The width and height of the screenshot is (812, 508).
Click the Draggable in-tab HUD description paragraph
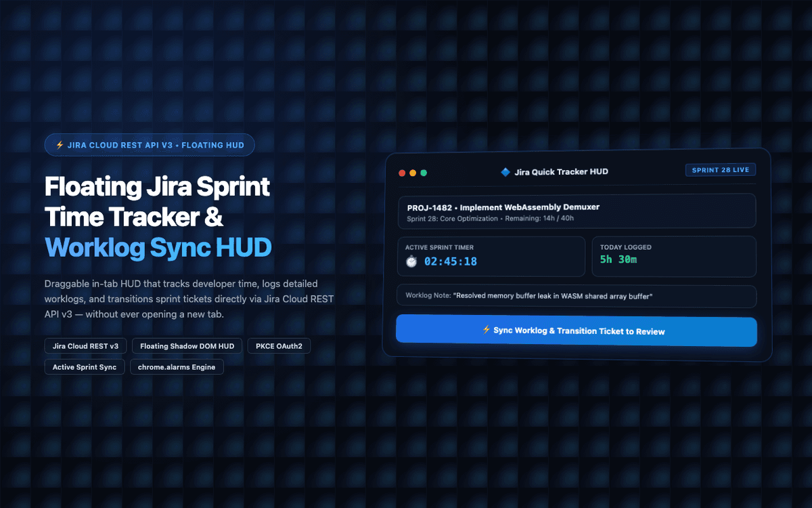click(189, 299)
